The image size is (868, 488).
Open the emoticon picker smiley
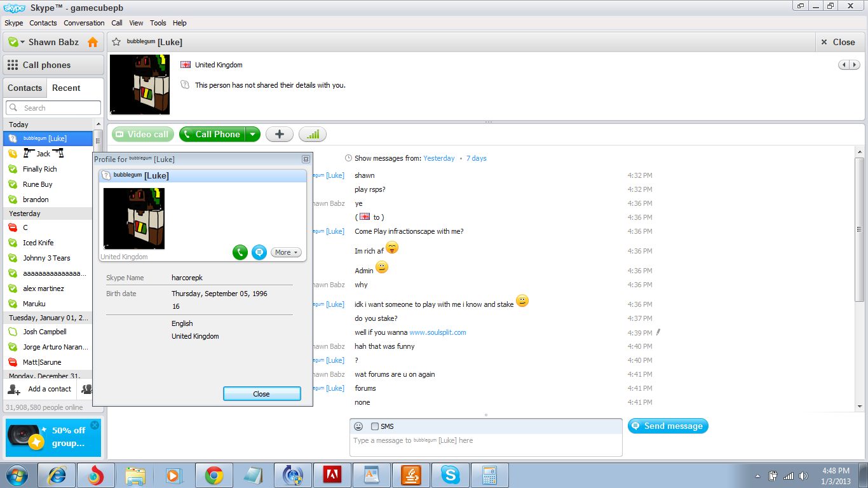(358, 426)
